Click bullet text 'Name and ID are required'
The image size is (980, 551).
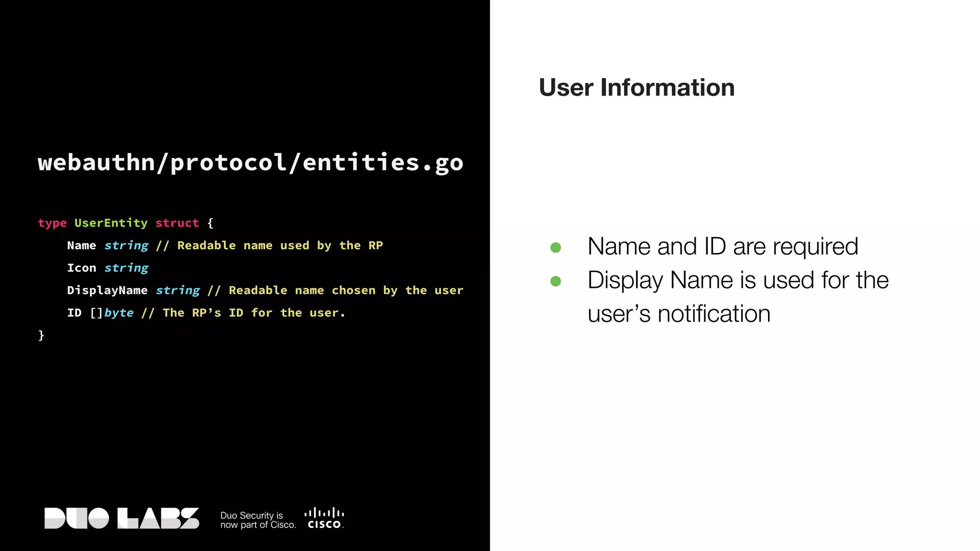(723, 247)
